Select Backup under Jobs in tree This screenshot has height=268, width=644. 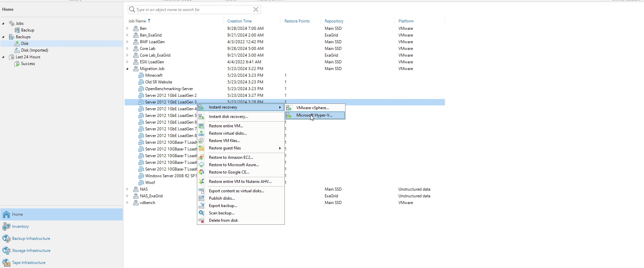28,30
